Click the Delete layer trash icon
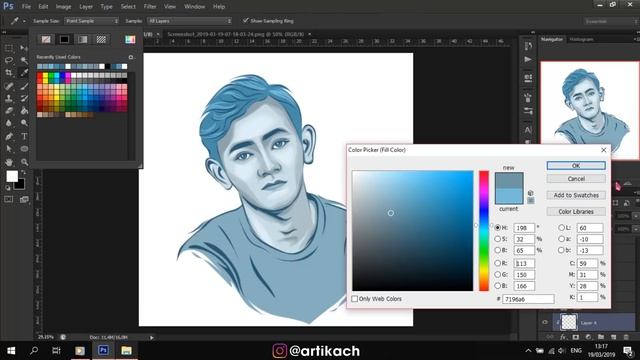640x360 pixels. (x=626, y=337)
